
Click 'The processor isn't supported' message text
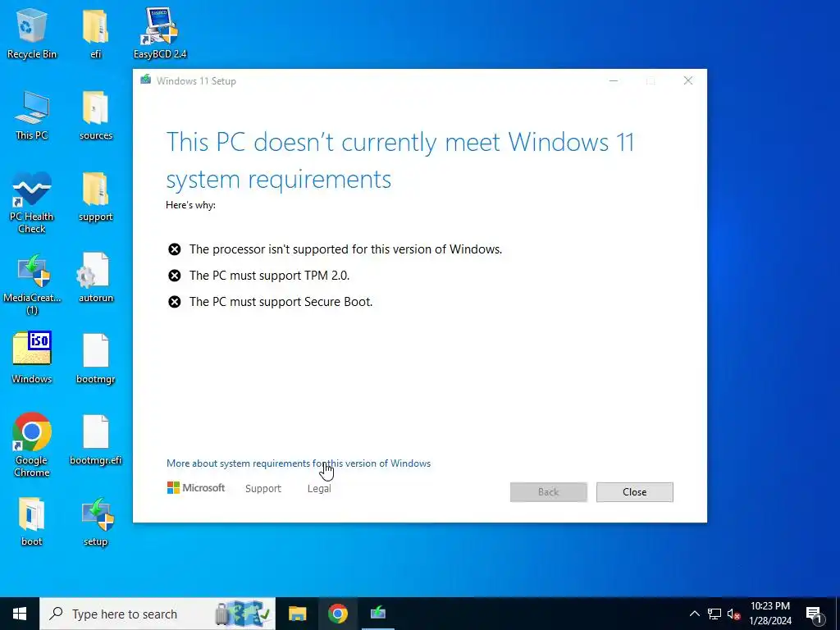pyautogui.click(x=345, y=249)
